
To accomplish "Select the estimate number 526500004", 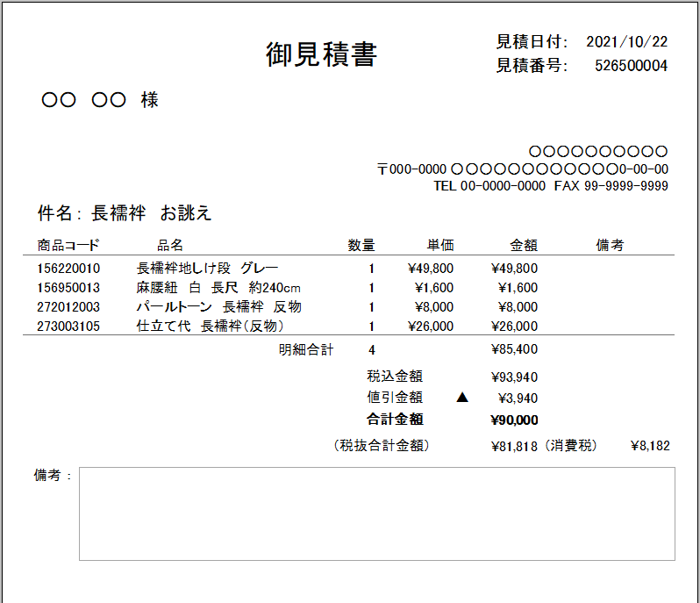I will 632,66.
